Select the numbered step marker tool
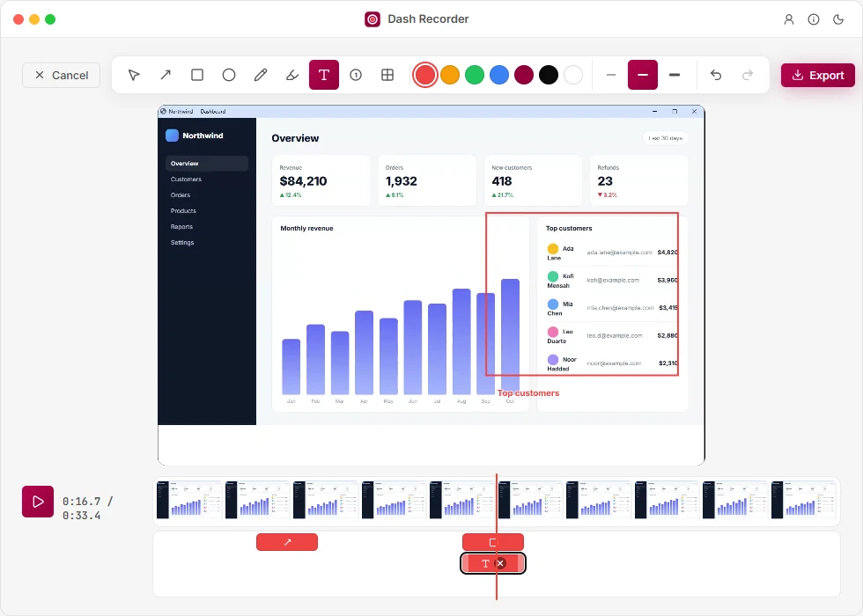Screen dimensions: 863x616 (x=356, y=75)
